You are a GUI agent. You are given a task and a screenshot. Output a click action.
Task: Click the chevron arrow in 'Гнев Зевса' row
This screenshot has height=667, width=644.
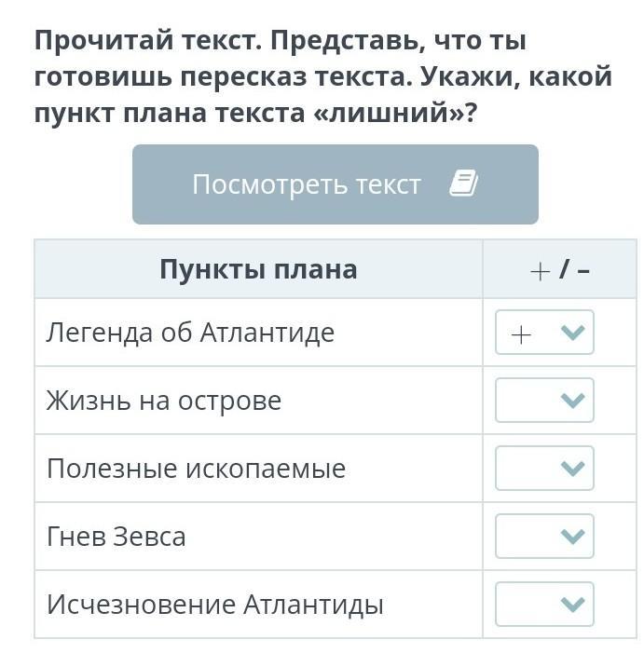pyautogui.click(x=572, y=537)
